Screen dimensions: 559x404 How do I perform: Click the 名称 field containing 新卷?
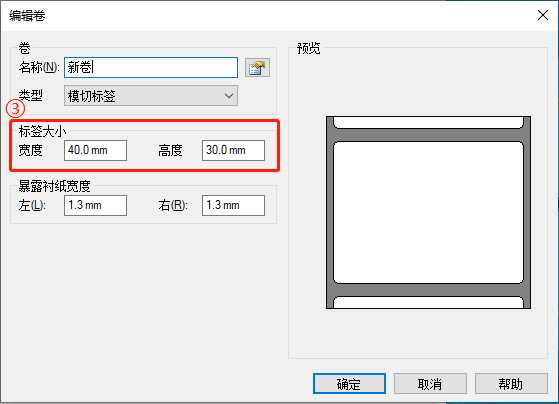(x=151, y=67)
